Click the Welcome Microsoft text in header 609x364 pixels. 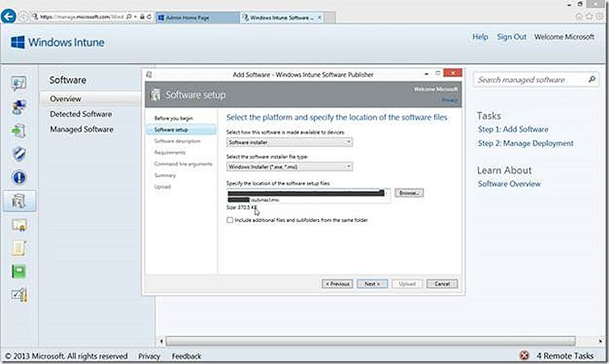564,37
